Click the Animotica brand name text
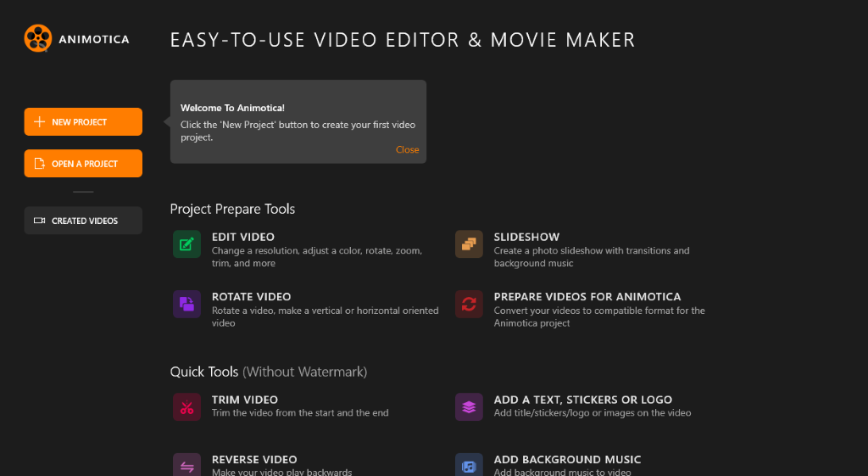This screenshot has width=868, height=476. click(94, 39)
